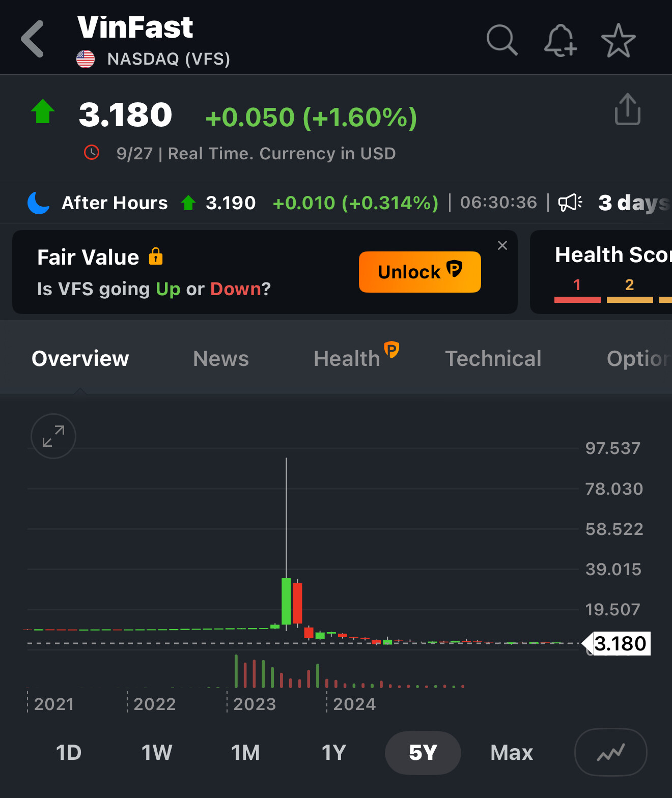This screenshot has height=798, width=672.
Task: Set chart range to Max
Action: tap(512, 752)
